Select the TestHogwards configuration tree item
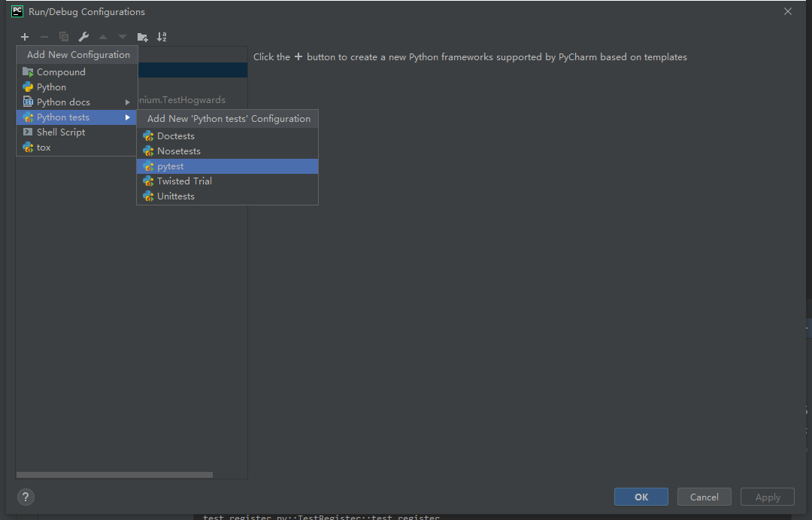The height and width of the screenshot is (520, 812). (x=182, y=100)
